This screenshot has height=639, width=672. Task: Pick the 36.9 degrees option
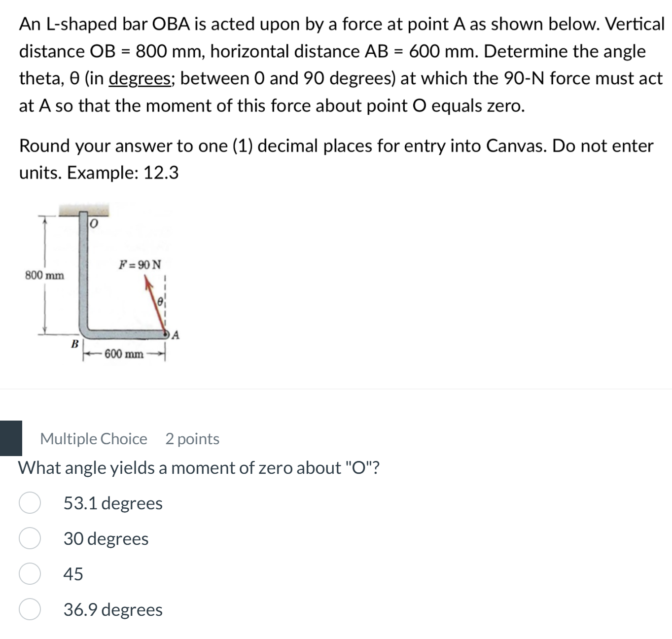coord(112,610)
